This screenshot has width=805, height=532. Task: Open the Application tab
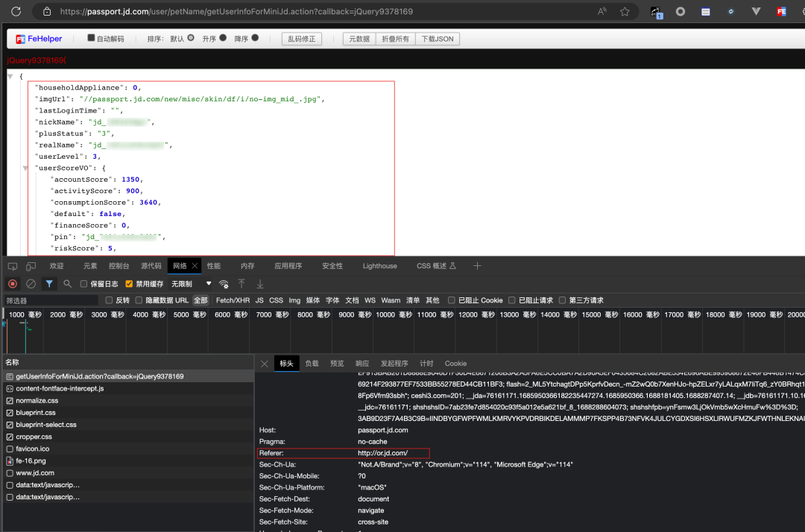point(288,266)
